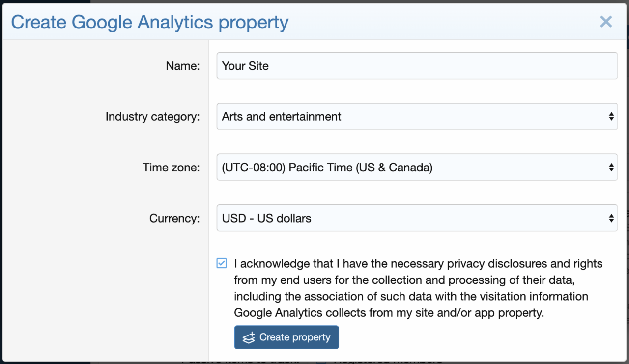Click the 'Your Site' text in Name
This screenshot has height=364, width=629.
pos(245,66)
